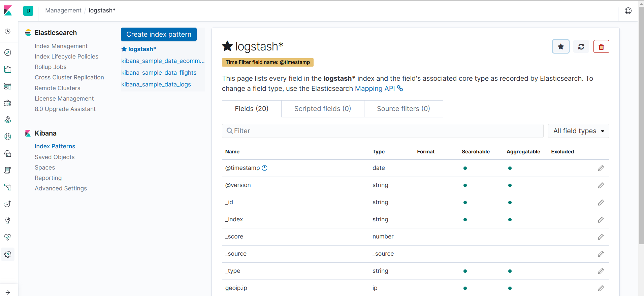
Task: Go to Index Management
Action: [61, 46]
